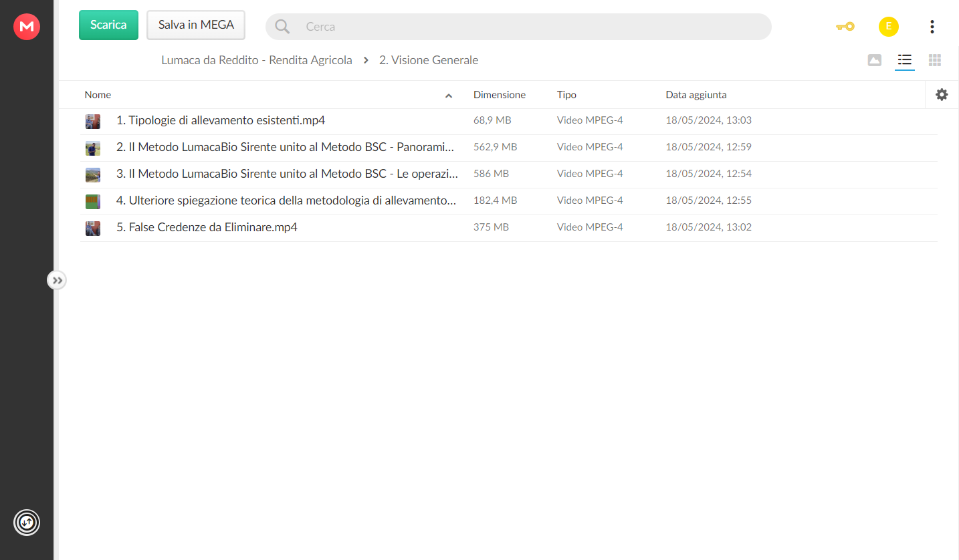
Task: Switch to media image view icon
Action: [875, 60]
